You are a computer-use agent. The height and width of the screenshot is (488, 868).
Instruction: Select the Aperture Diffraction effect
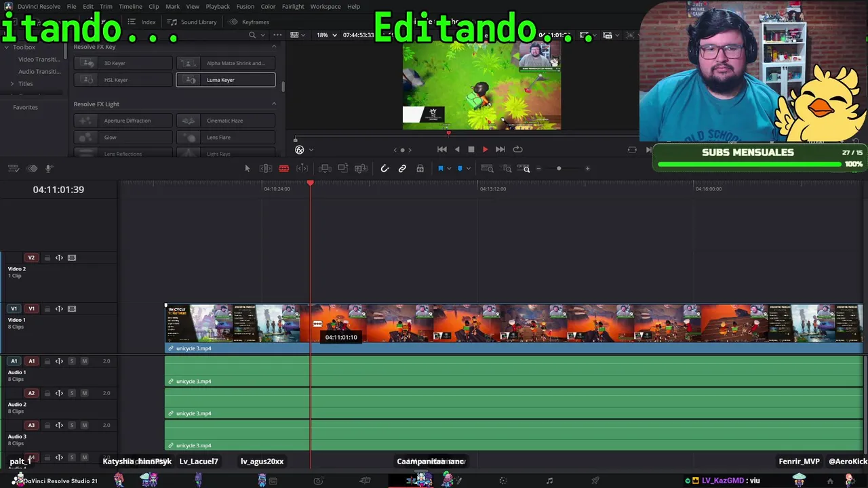click(123, 121)
